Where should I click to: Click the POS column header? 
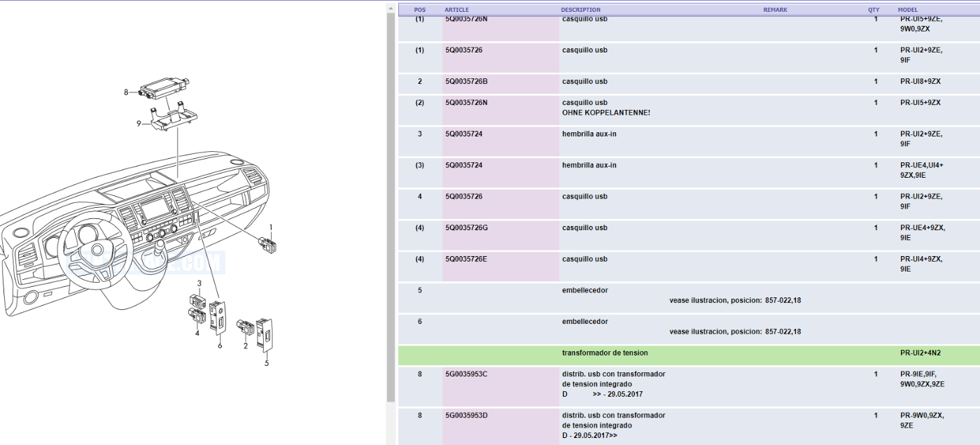(x=419, y=10)
